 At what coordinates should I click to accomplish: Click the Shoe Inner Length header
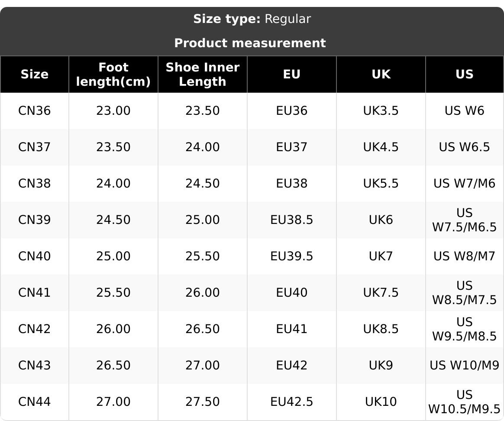click(203, 74)
